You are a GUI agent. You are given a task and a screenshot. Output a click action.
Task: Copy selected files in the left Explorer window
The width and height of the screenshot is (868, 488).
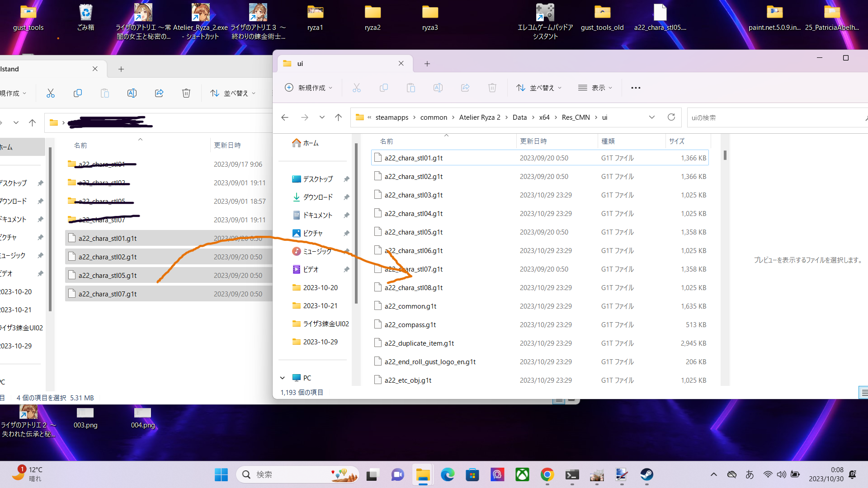[x=78, y=93]
